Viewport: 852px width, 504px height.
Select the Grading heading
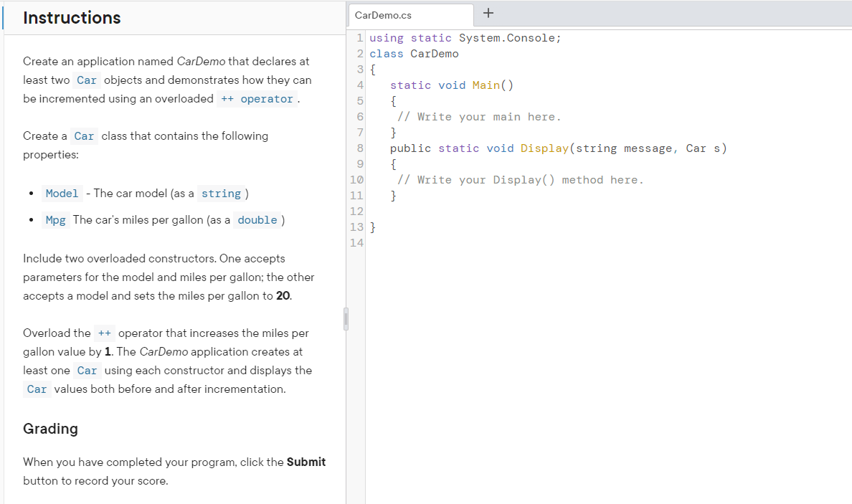[x=50, y=429]
